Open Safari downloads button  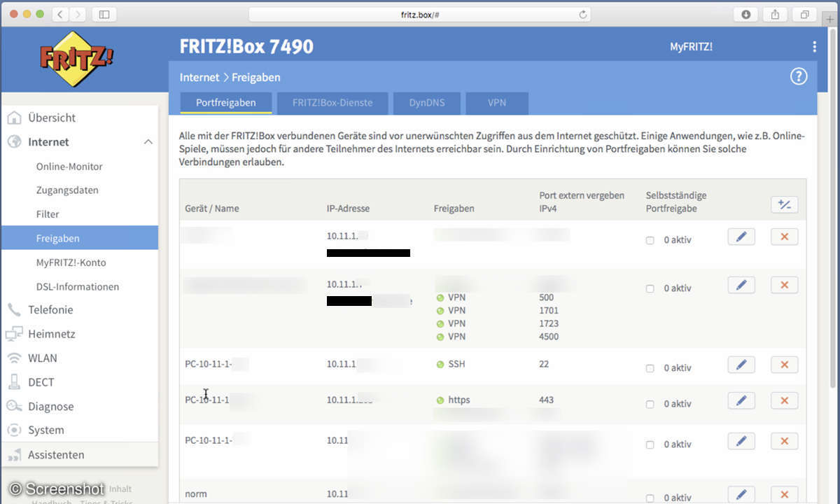[746, 14]
